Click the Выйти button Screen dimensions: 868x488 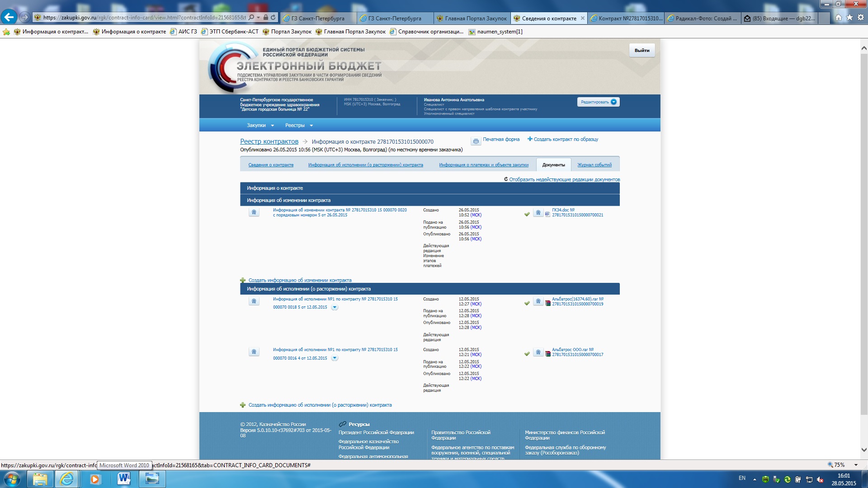pos(642,50)
